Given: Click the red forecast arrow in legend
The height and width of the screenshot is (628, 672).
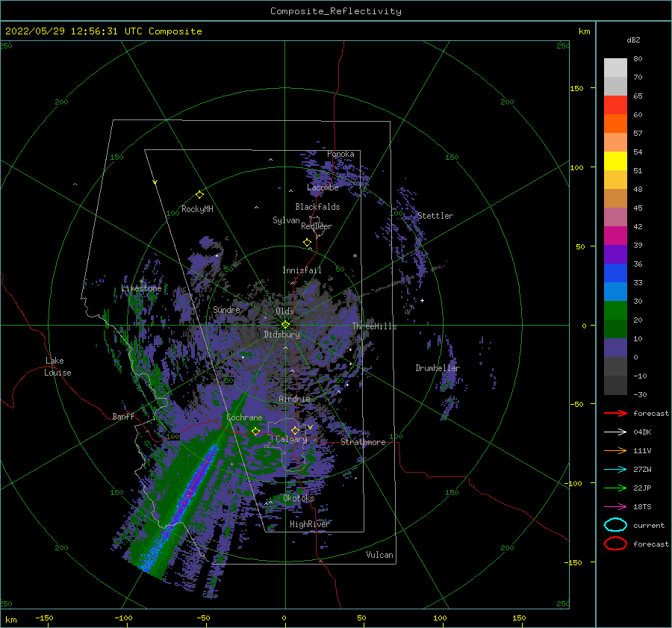Looking at the screenshot, I should [x=615, y=413].
